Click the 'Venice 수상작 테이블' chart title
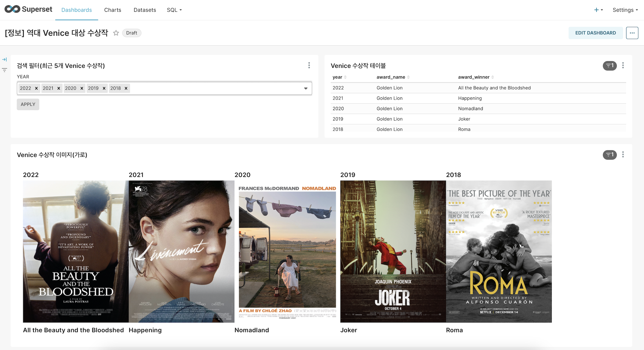 coord(358,66)
